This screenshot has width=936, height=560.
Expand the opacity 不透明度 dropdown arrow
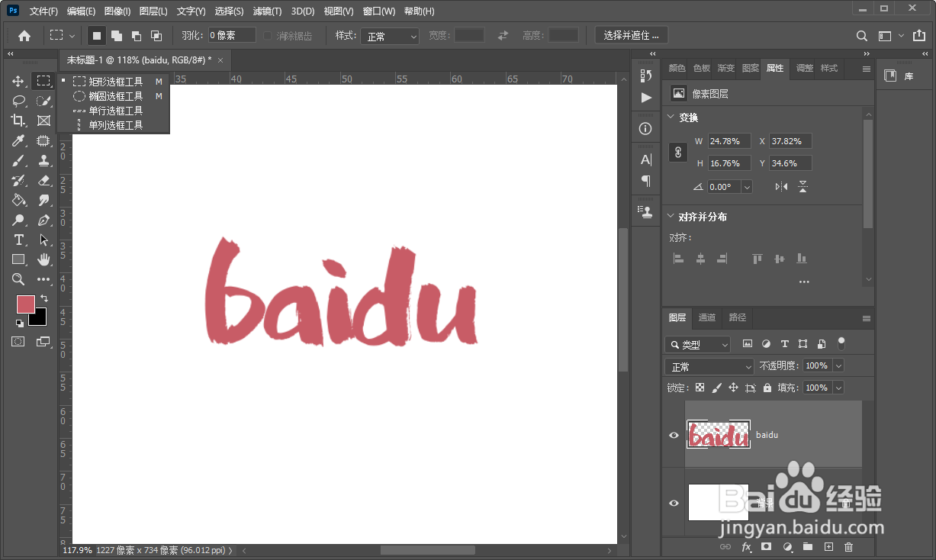point(838,365)
